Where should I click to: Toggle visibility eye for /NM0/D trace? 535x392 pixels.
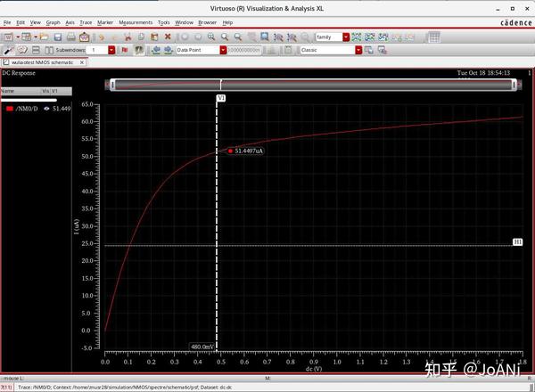(46, 109)
